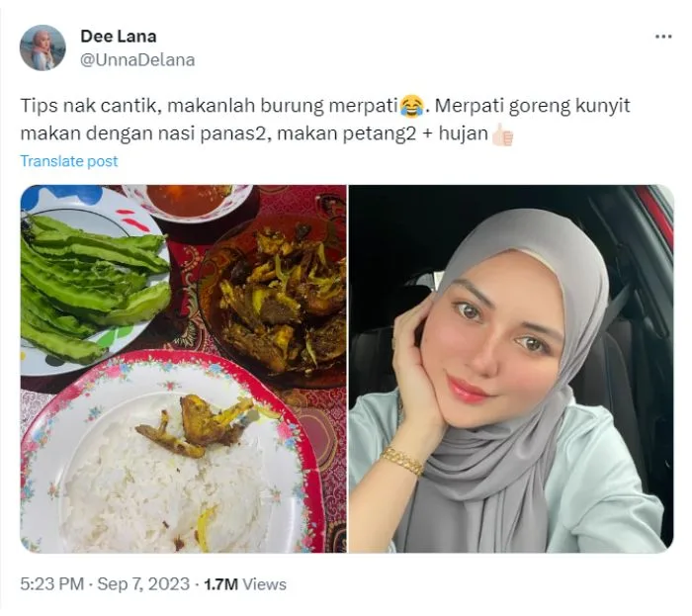The image size is (692, 616).
Task: Open the @UnnaDelana handle link
Action: (x=137, y=59)
